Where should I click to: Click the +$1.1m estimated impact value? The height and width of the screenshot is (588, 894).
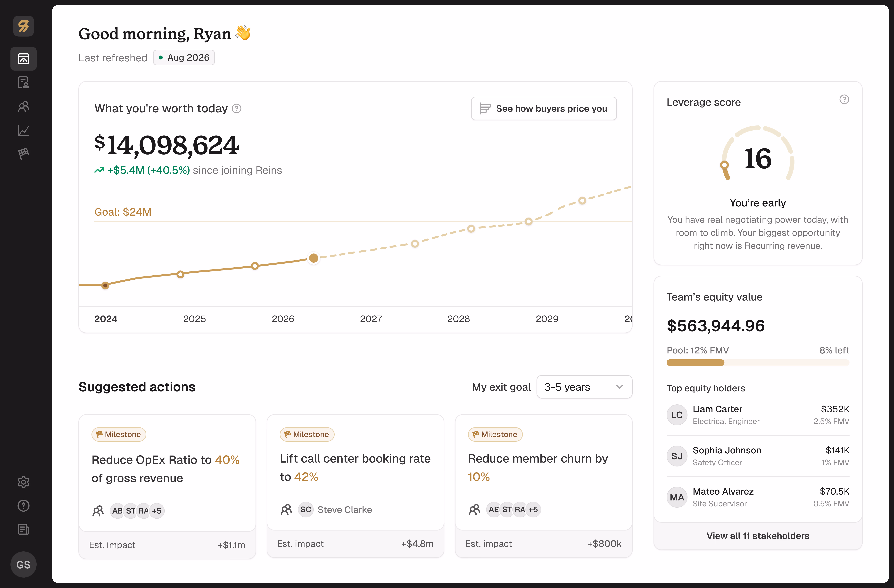(x=231, y=545)
